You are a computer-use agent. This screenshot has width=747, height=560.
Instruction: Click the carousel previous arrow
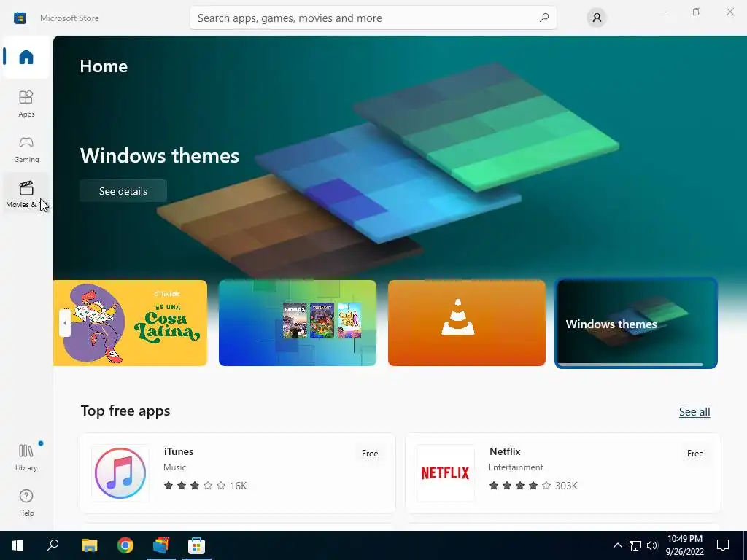(65, 323)
